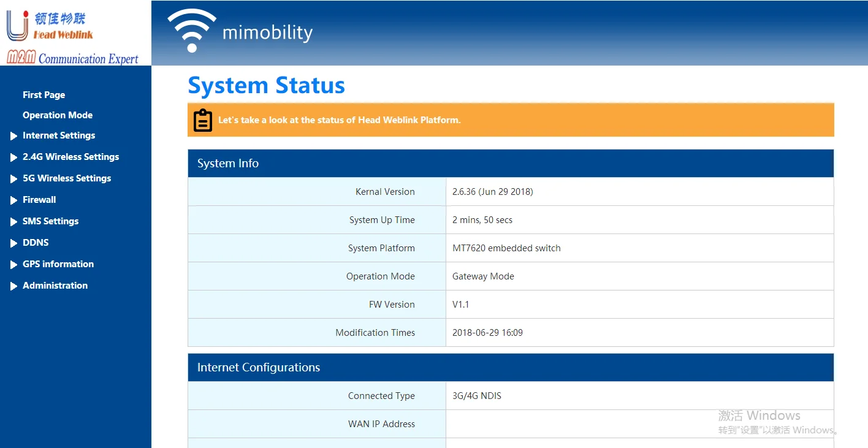Click the Head Weblink logo icon
Image resolution: width=868 pixels, height=448 pixels.
(17, 26)
